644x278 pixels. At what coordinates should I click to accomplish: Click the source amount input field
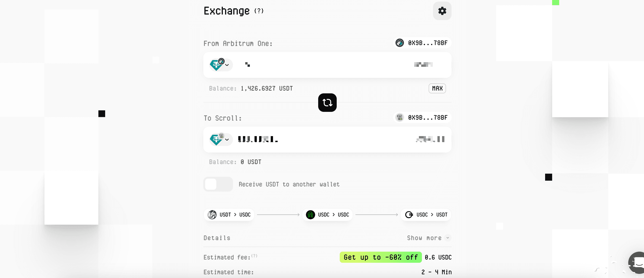325,65
